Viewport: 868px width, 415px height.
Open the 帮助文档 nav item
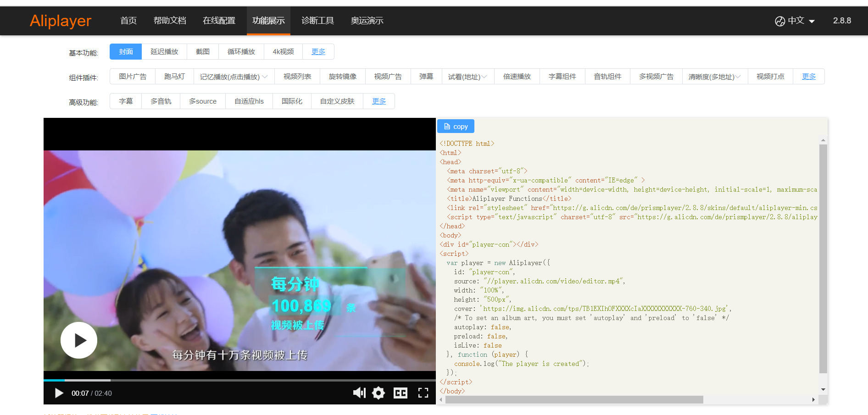(x=170, y=21)
